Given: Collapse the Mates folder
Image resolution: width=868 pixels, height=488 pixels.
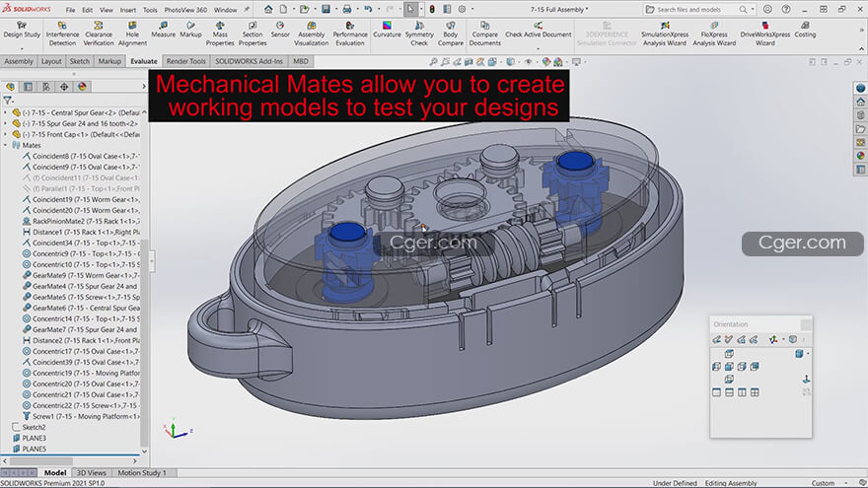Looking at the screenshot, I should tap(6, 145).
